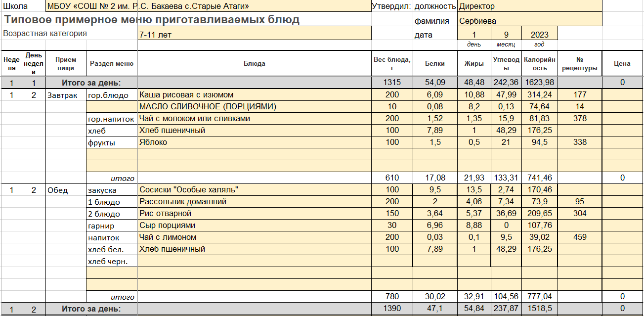Click cell МАСЛО СЛИВОЧНОЕ (ПОРЦИЯМИ)
The width and height of the screenshot is (644, 316).
[x=255, y=107]
